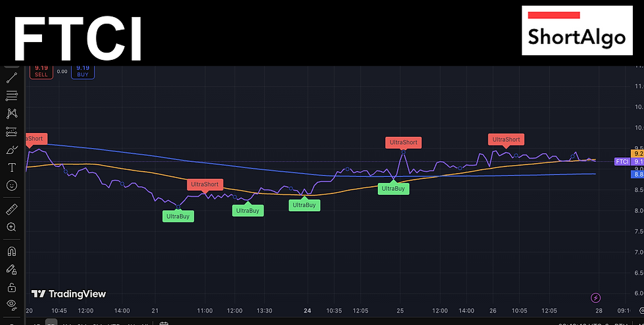Click the 0.00 spread value

(62, 71)
